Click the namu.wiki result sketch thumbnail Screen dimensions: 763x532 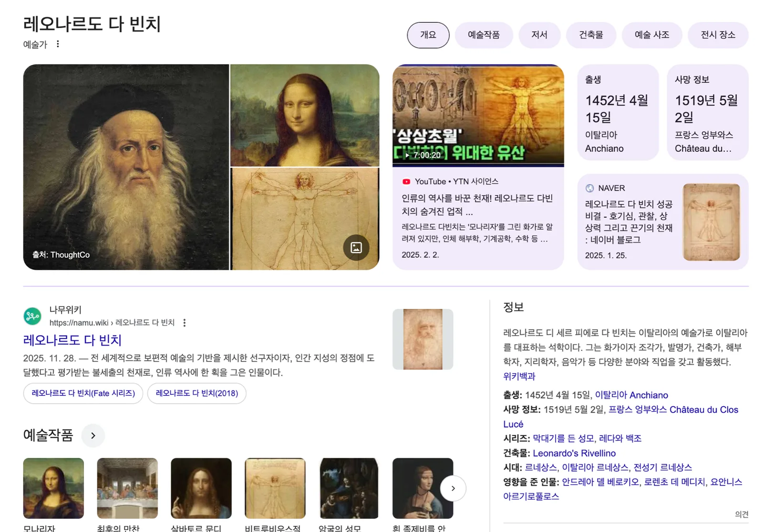pos(423,339)
